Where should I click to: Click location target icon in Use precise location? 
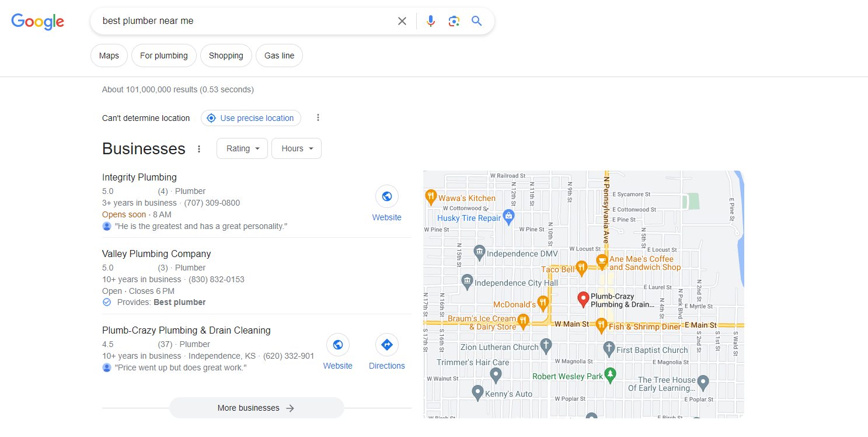(211, 118)
